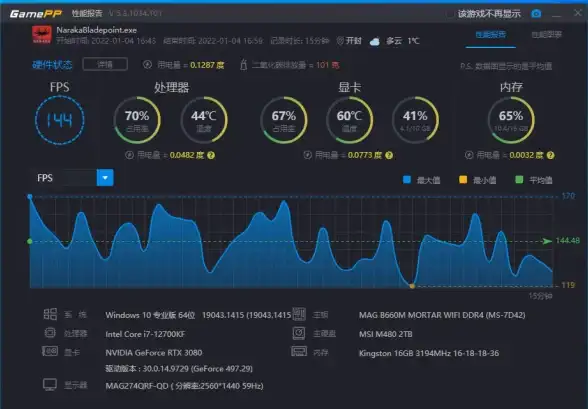Toggle the yellow 最小值 legend swatch
588x409 pixels.
463,180
